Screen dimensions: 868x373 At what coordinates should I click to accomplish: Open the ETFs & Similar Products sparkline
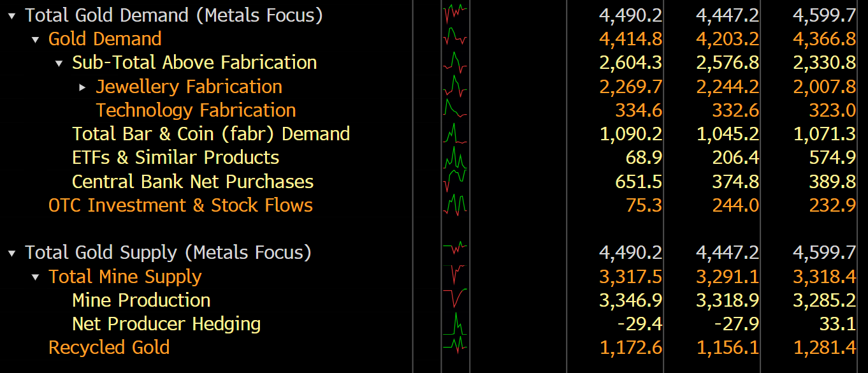455,157
